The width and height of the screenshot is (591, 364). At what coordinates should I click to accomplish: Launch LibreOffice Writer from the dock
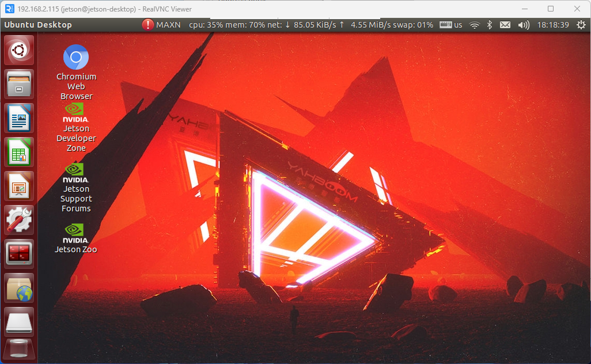19,118
